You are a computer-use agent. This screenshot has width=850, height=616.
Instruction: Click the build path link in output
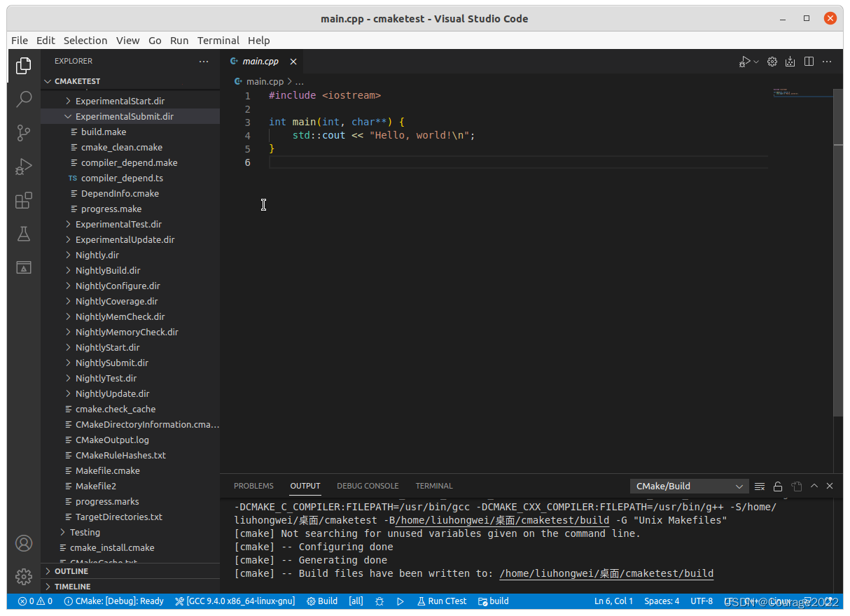pyautogui.click(x=606, y=573)
